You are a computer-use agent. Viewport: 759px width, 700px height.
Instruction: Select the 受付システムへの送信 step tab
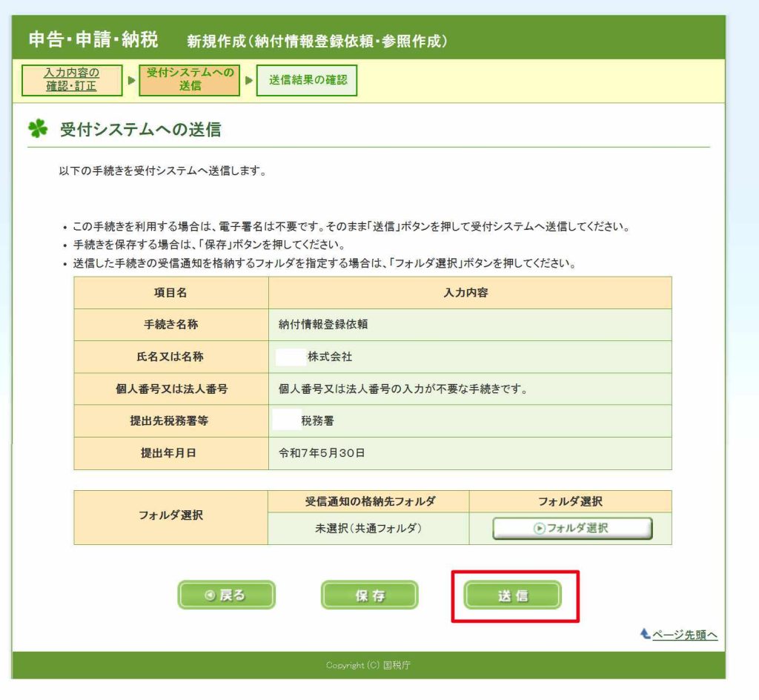point(190,80)
